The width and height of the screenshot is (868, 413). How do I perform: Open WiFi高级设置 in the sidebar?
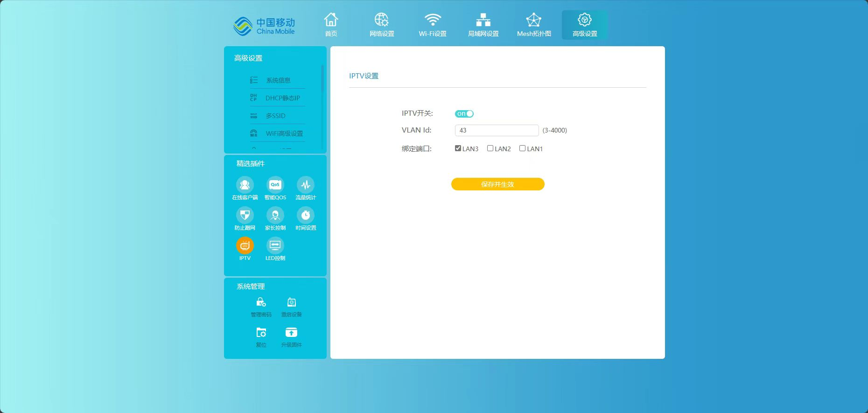[x=278, y=133]
